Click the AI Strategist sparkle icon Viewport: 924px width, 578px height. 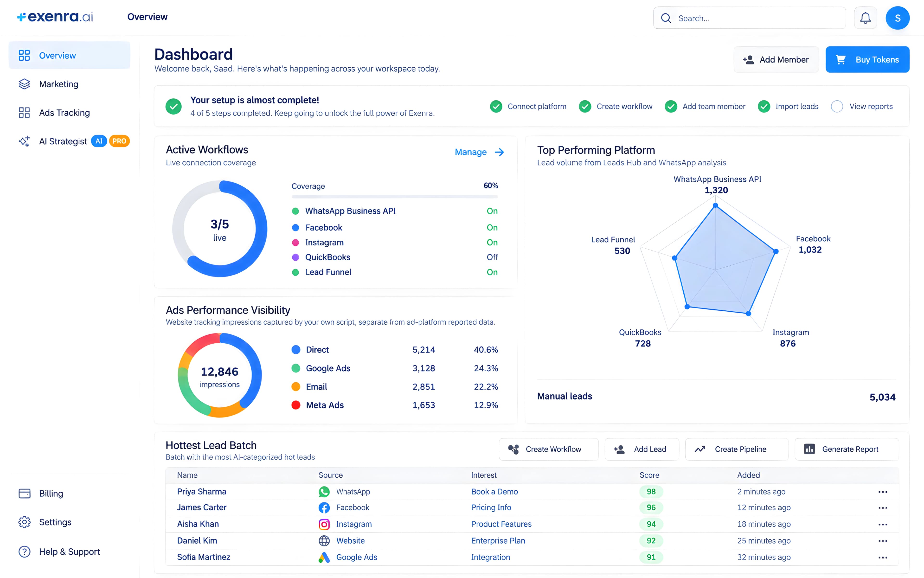point(25,141)
